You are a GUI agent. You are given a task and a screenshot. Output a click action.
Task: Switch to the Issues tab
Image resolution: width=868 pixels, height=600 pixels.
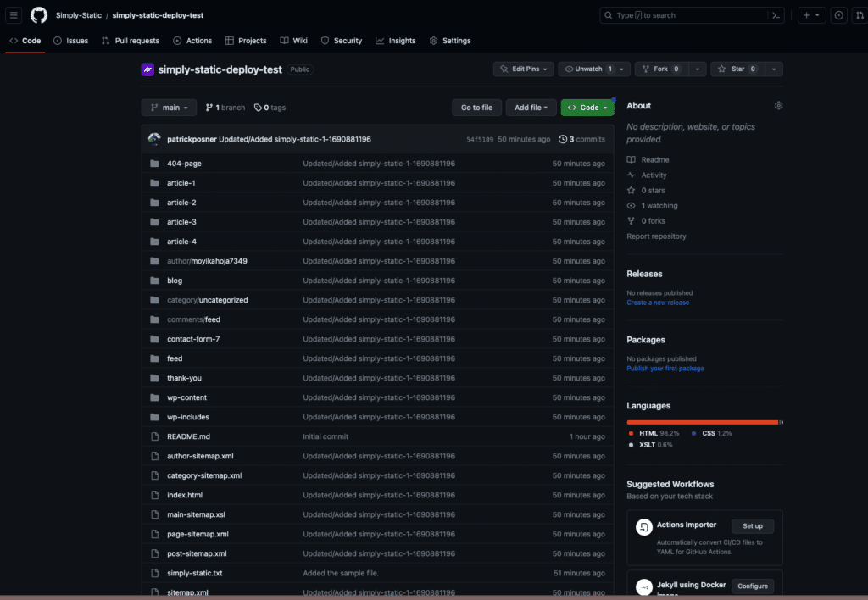tap(71, 41)
